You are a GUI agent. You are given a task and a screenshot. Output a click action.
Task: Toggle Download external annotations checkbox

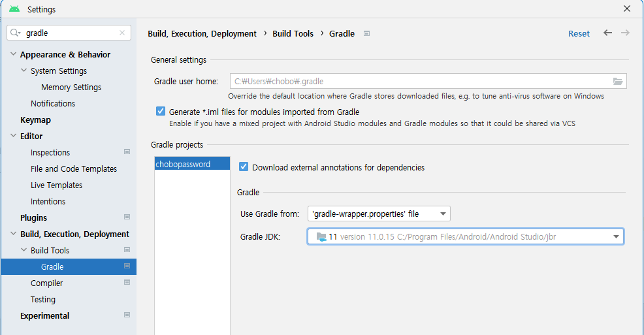coord(244,167)
